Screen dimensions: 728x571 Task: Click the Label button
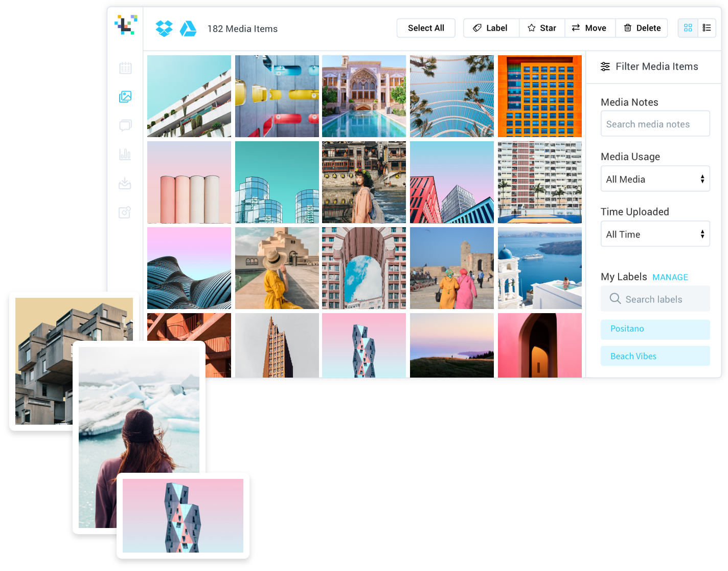click(x=491, y=28)
